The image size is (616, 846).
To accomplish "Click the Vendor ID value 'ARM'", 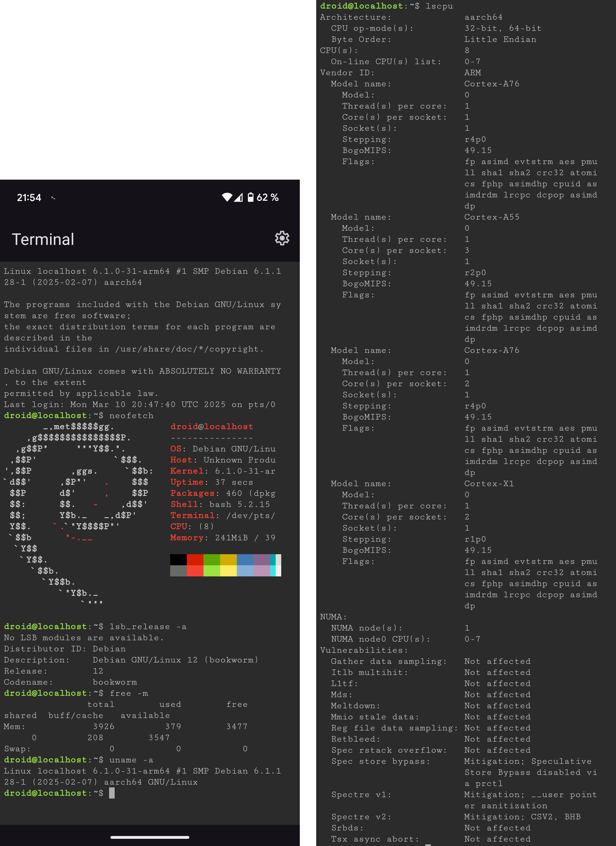I will click(473, 73).
